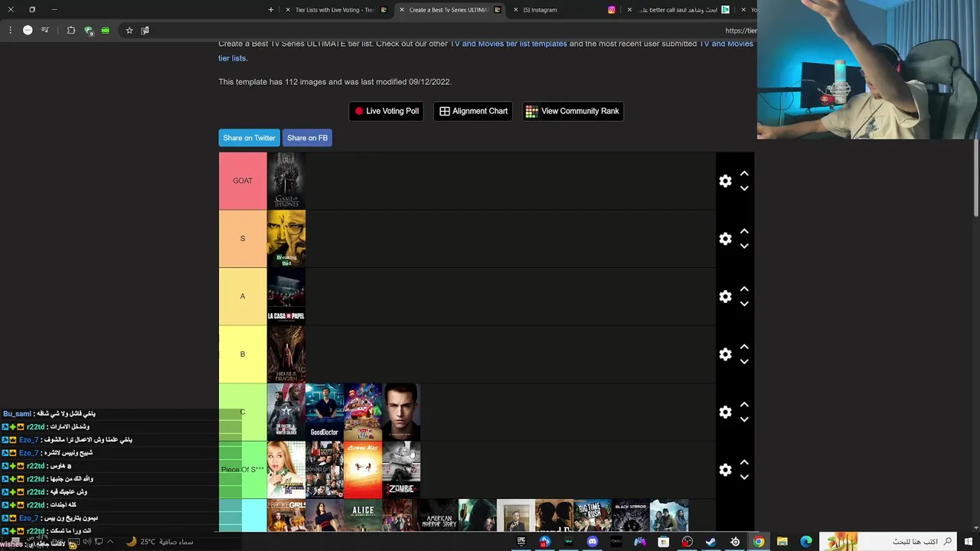
Task: Open the translate page icon in address bar
Action: (145, 31)
